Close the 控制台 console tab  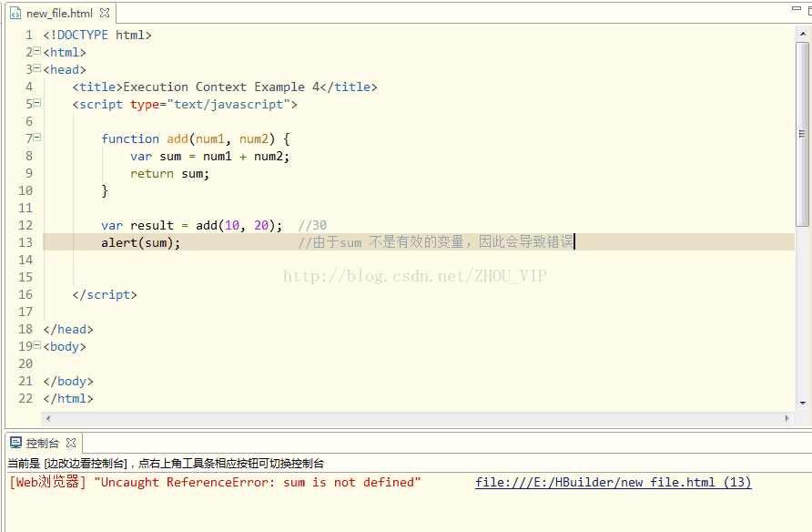pos(71,443)
